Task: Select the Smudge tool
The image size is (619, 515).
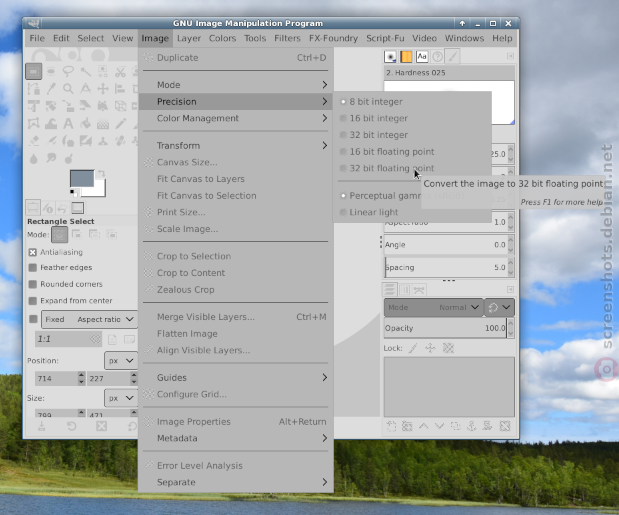Action: [x=51, y=158]
